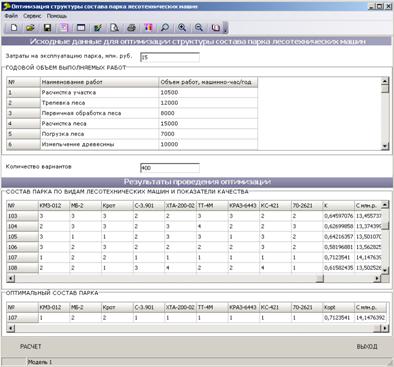Click the magnifier search icon

pyautogui.click(x=165, y=28)
